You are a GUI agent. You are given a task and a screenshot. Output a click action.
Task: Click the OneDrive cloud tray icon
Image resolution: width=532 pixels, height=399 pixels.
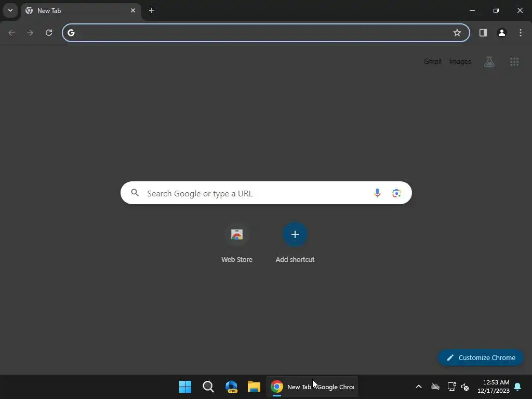pos(435,387)
